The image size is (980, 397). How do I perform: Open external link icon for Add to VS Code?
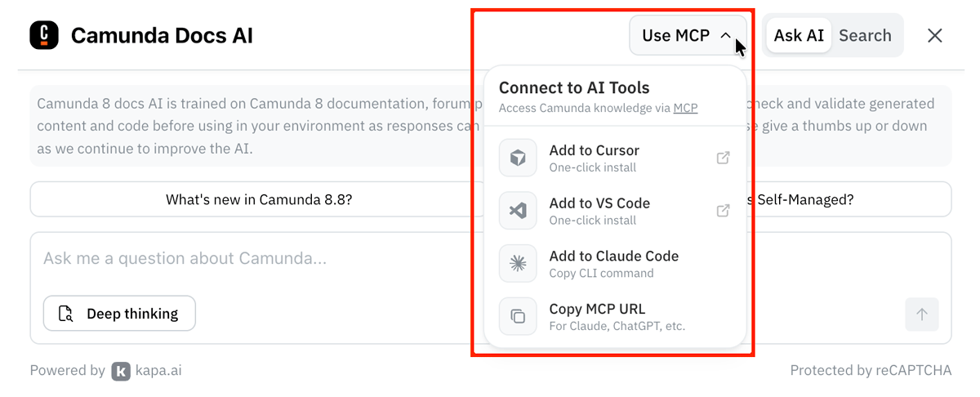pyautogui.click(x=723, y=211)
